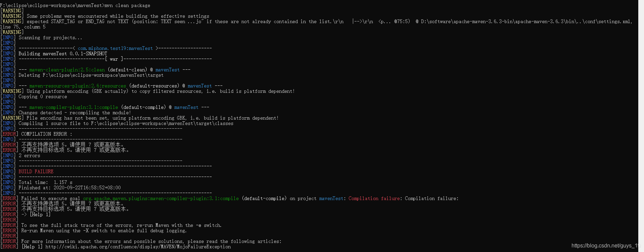Click 'Finished at: 2020-09-22T16:58:52+08:00' line
Image resolution: width=644 pixels, height=252 pixels.
[69, 188]
